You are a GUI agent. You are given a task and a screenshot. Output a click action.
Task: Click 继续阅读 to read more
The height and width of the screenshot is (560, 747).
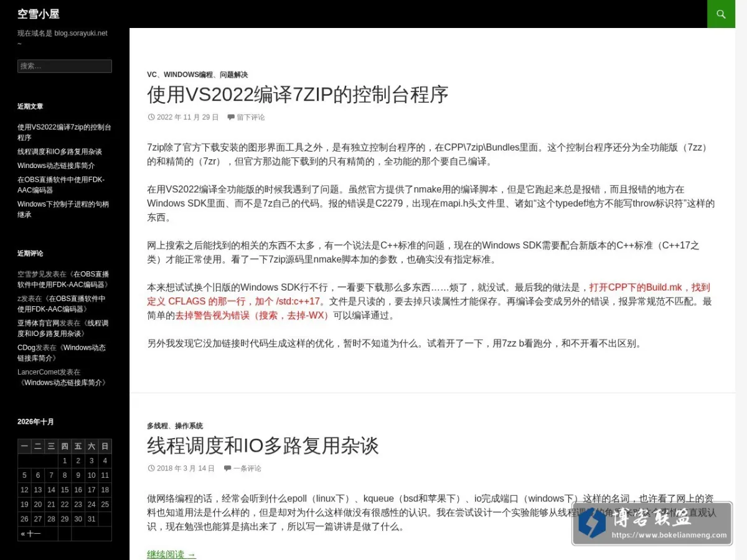coord(171,554)
